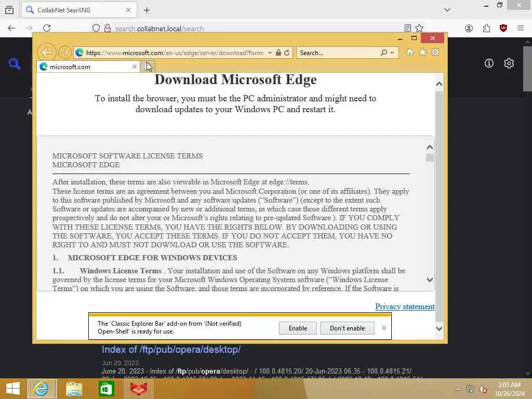This screenshot has height=399, width=532.
Task: Open Windows Store taskbar icon
Action: tap(106, 389)
